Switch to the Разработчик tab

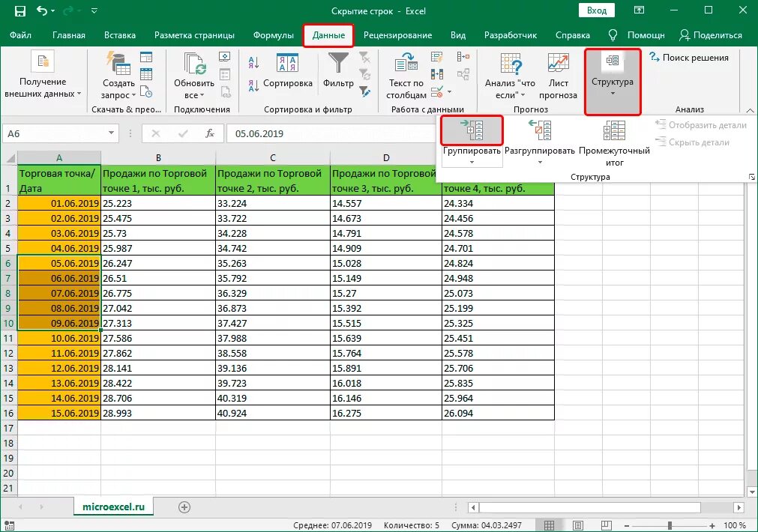click(x=511, y=35)
